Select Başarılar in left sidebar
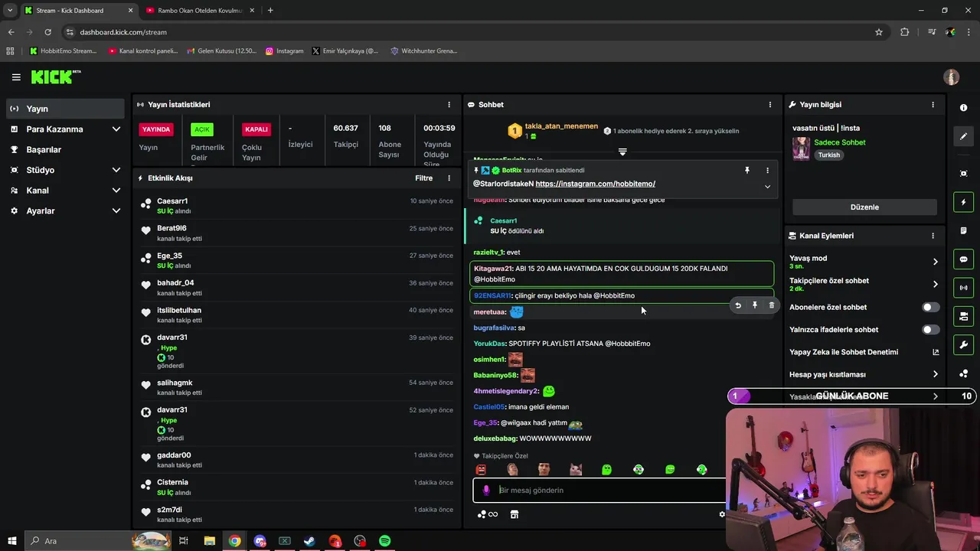This screenshot has height=551, width=980. (x=65, y=149)
